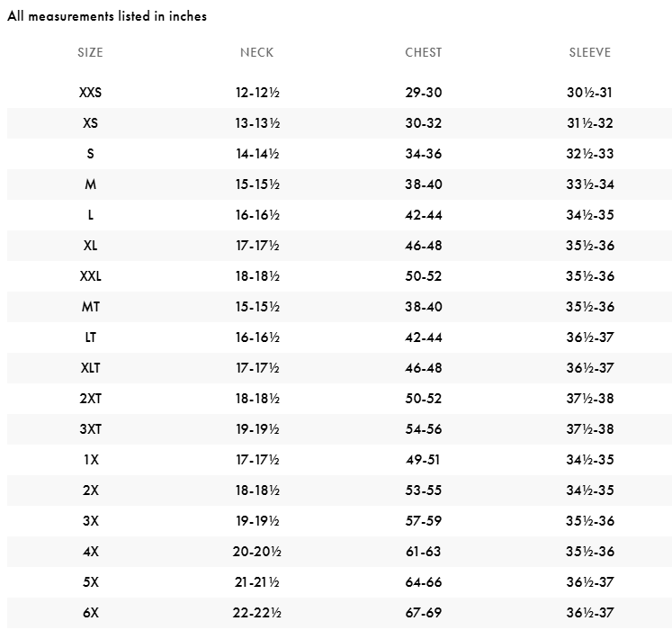Select the XXS size row label
This screenshot has width=672, height=630.
(90, 93)
